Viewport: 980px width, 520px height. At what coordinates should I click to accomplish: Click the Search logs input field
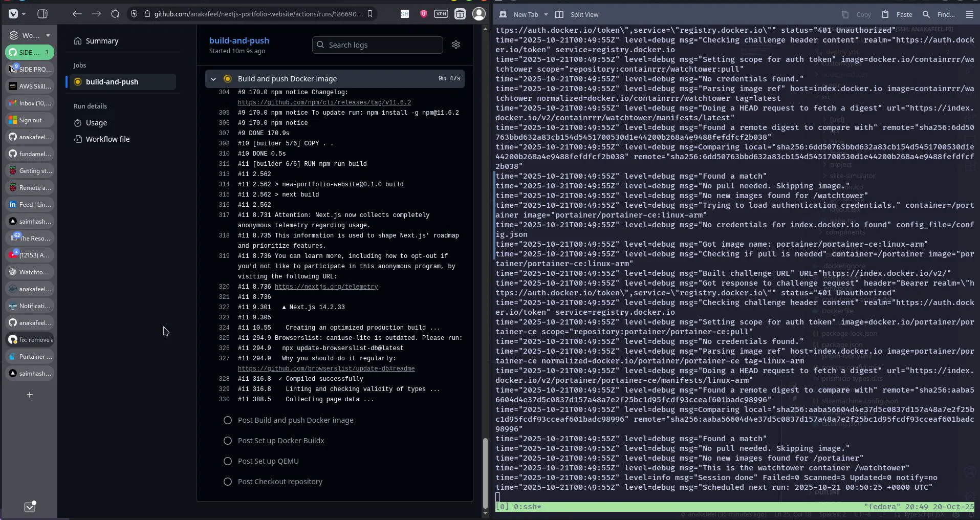tap(378, 45)
